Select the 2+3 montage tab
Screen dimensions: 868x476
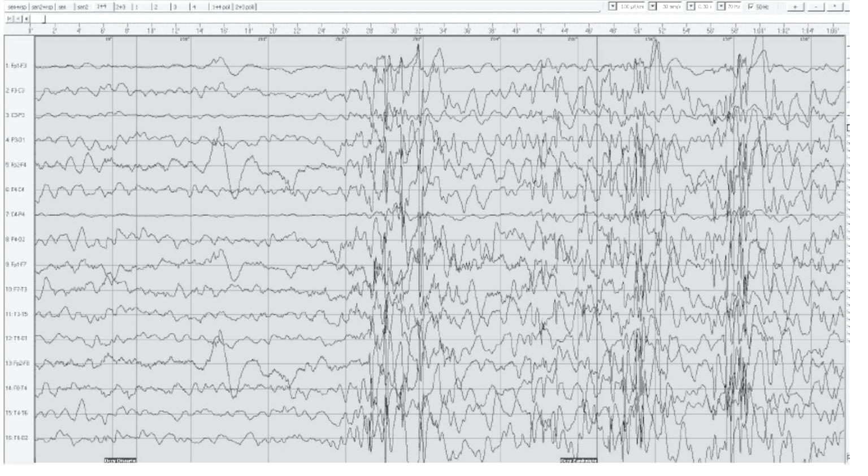120,7
